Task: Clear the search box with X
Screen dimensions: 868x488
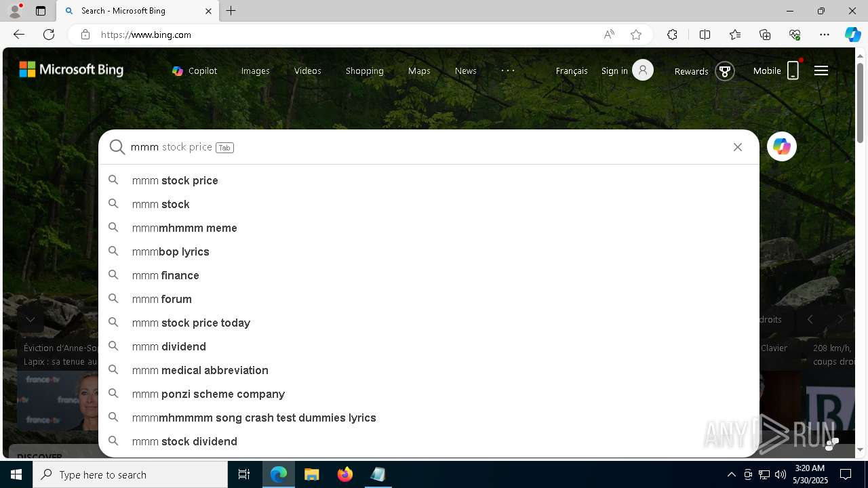Action: click(738, 147)
